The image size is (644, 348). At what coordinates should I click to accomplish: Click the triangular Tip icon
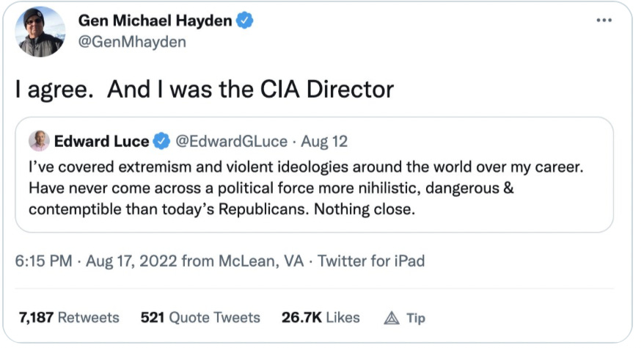(391, 318)
